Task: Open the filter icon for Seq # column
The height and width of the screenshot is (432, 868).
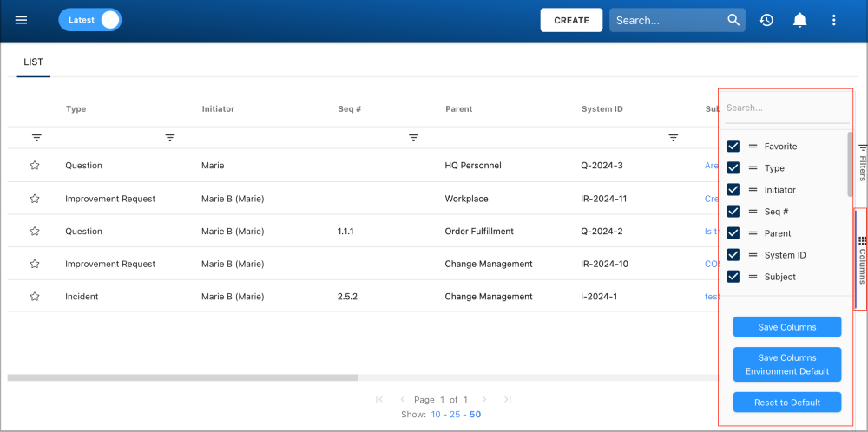Action: [x=413, y=138]
